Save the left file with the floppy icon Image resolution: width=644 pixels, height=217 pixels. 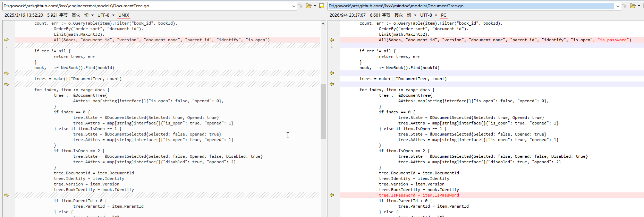coord(322,6)
